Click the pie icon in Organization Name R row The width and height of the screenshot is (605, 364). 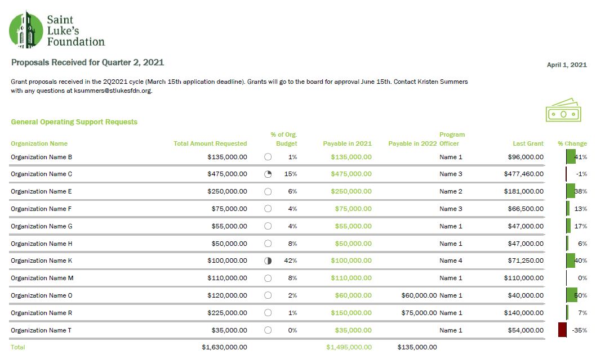(x=268, y=313)
